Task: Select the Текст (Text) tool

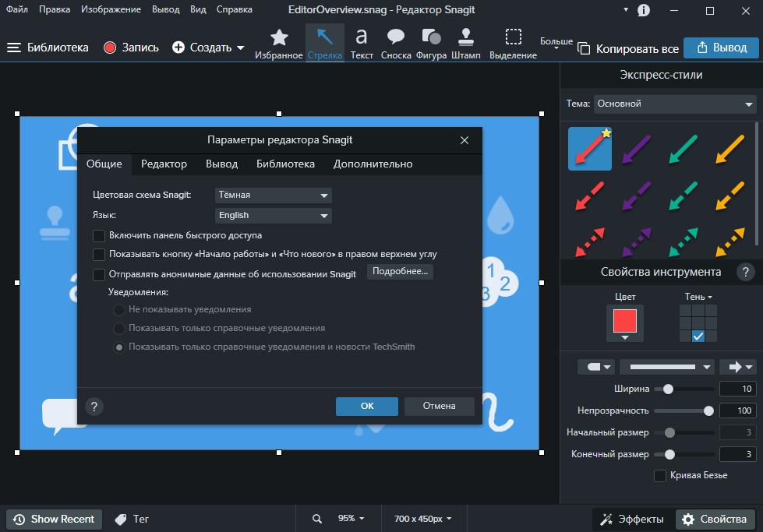Action: [x=362, y=44]
